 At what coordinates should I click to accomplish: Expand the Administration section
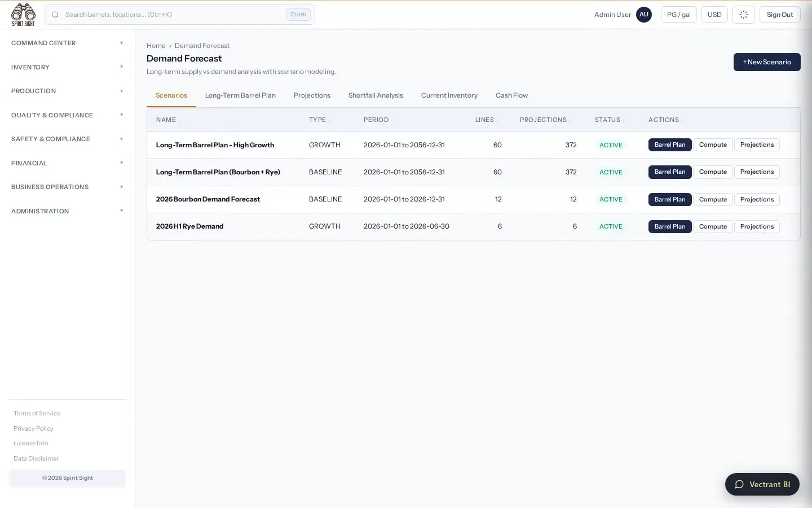point(67,211)
